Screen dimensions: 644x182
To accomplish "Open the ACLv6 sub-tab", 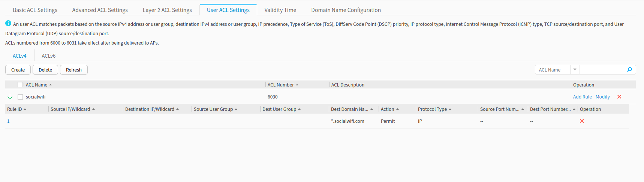I will 49,56.
